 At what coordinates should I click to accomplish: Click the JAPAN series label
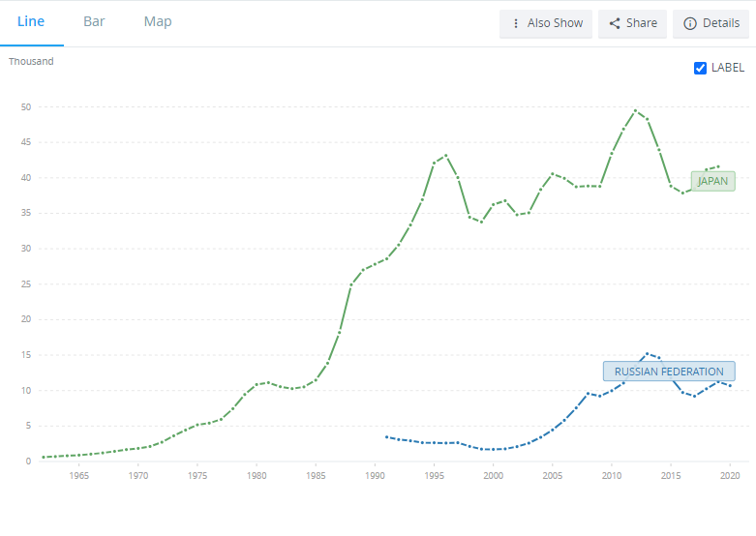pos(712,181)
